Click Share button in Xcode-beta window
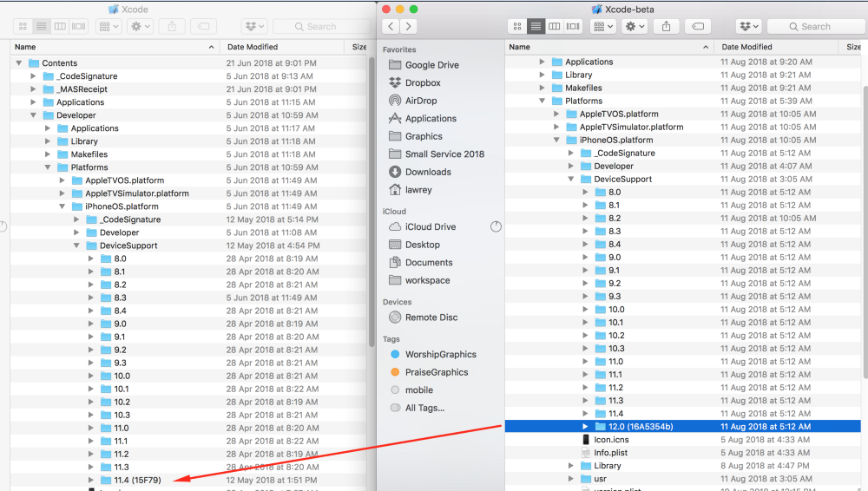 667,26
